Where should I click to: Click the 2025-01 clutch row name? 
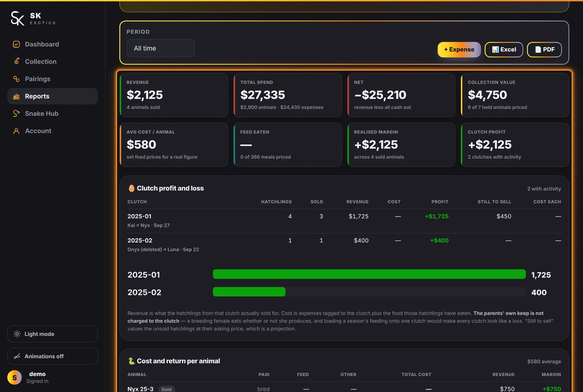140,216
